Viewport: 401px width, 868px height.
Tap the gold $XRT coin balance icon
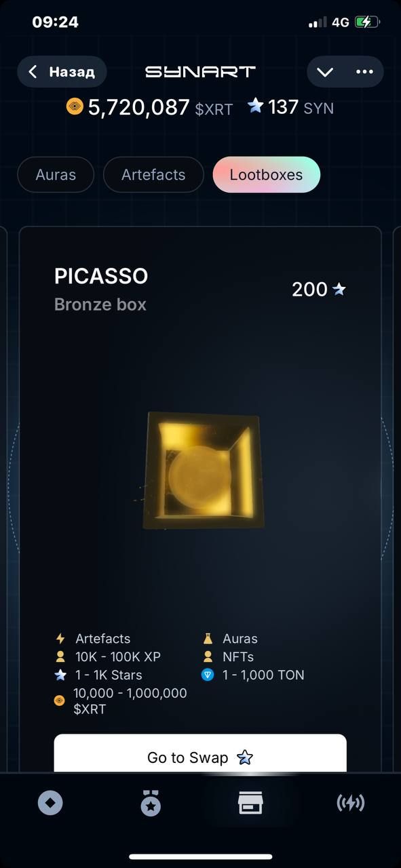coord(74,106)
